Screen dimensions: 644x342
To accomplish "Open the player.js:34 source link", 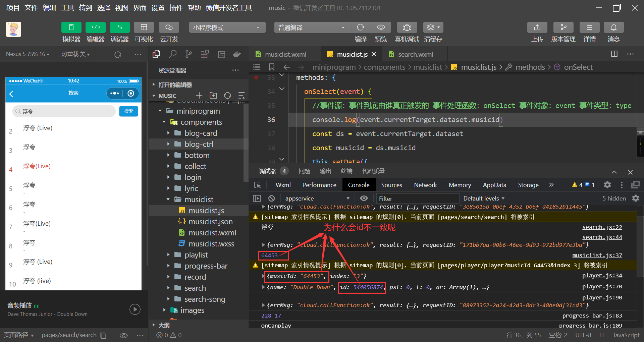I will [602, 276].
